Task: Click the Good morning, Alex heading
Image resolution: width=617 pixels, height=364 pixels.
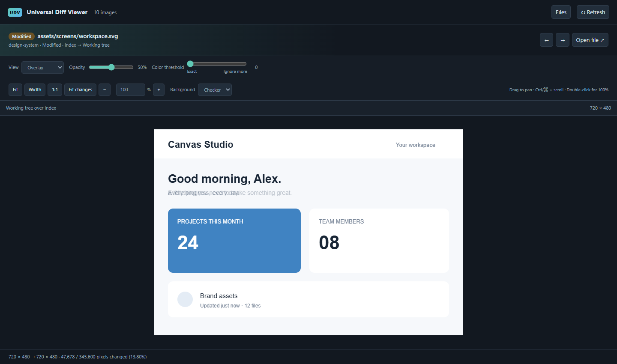Action: (x=225, y=179)
